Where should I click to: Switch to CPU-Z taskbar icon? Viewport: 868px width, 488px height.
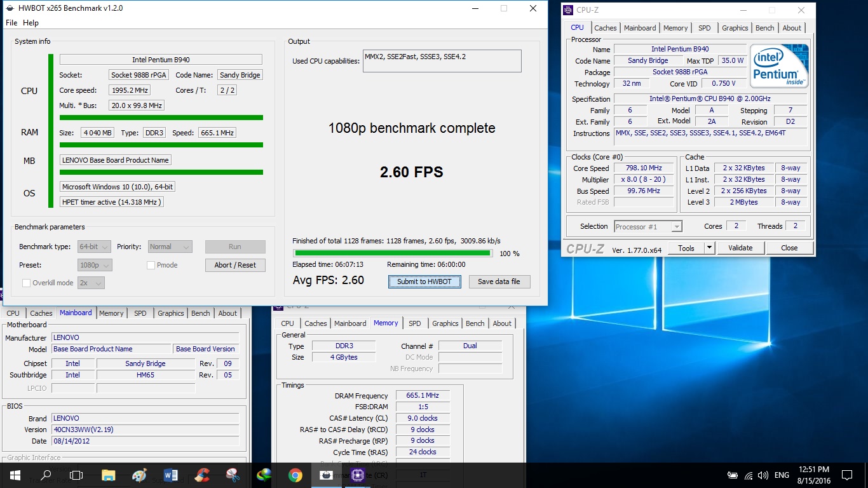pos(357,475)
